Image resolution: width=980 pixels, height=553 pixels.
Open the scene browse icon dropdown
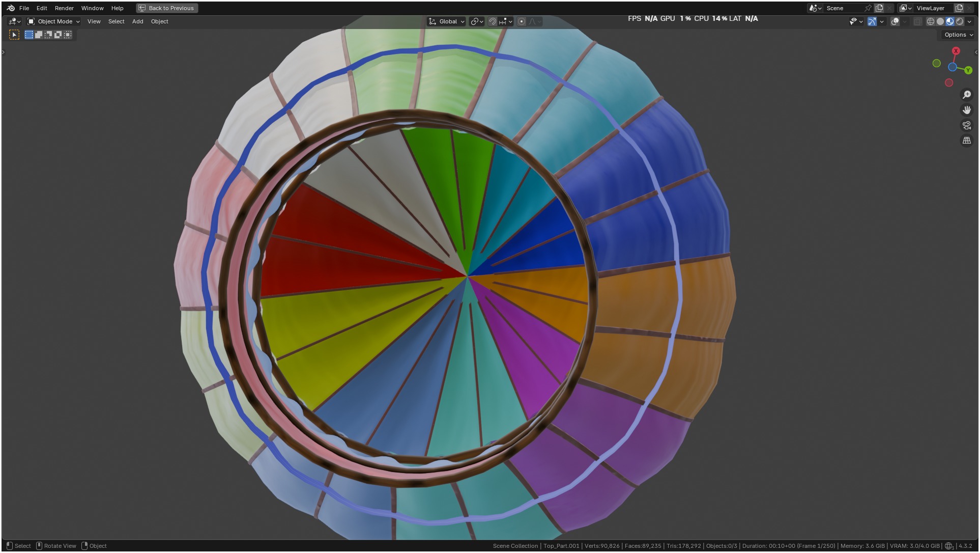(x=815, y=8)
